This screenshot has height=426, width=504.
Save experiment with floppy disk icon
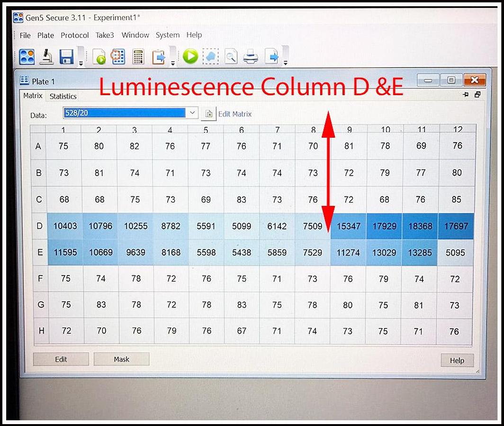click(x=66, y=57)
